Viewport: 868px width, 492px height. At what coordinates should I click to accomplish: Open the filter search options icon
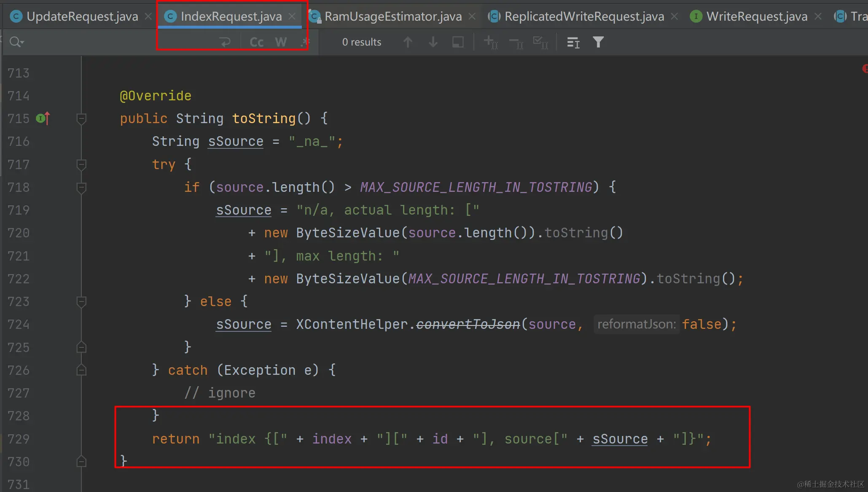pos(598,42)
